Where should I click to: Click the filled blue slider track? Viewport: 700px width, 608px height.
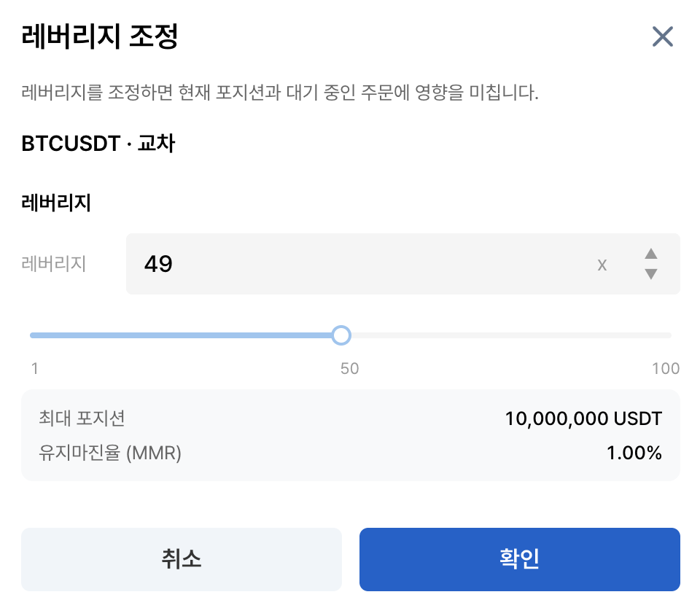pos(182,335)
